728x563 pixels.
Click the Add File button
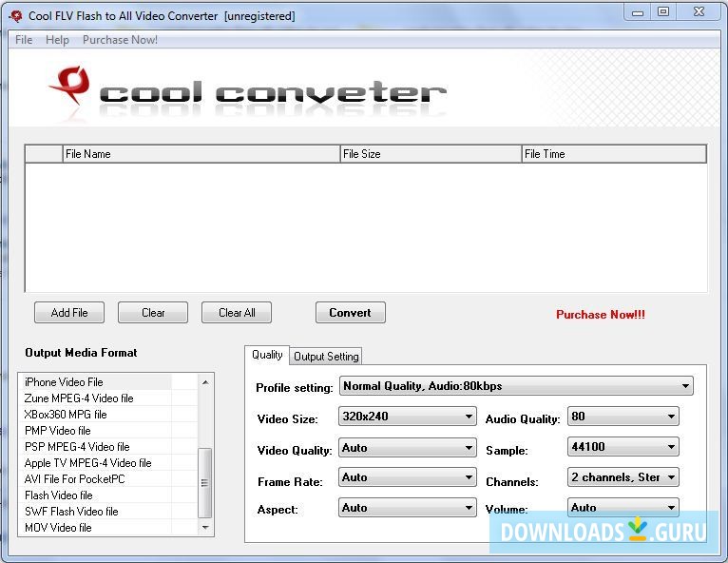click(69, 313)
